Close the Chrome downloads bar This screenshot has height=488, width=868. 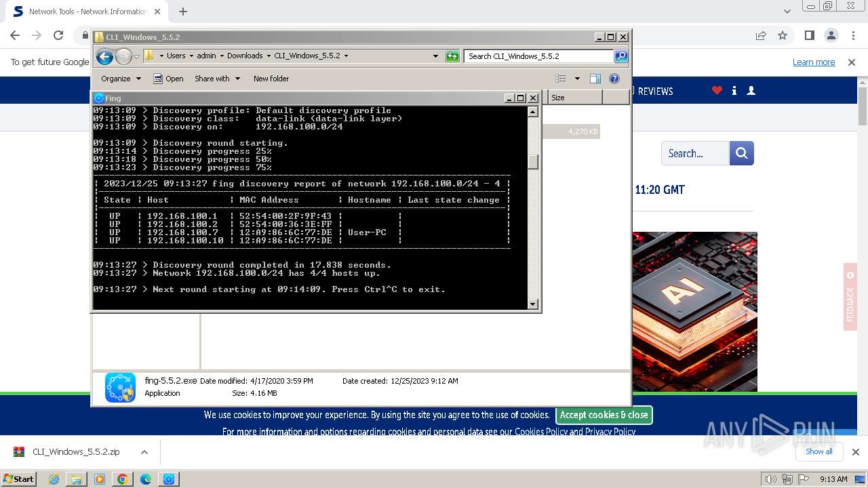tap(855, 452)
